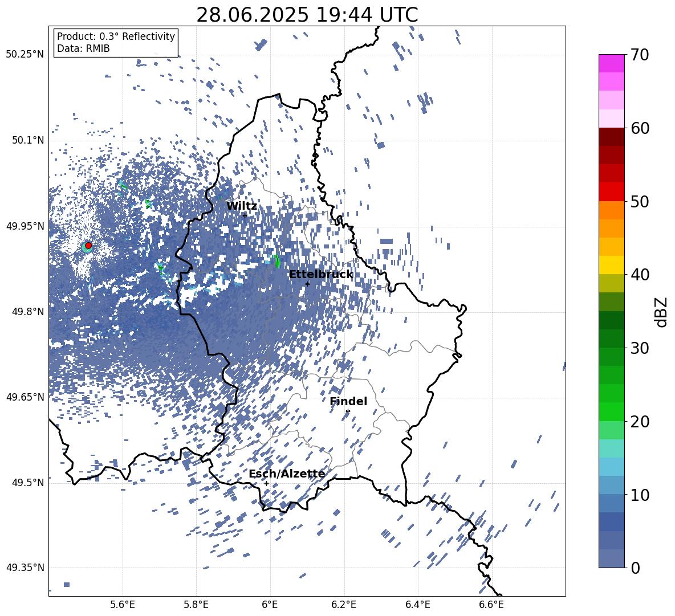Click the green echo cell north of Ettelbruck
The width and height of the screenshot is (675, 616).
[x=276, y=260]
